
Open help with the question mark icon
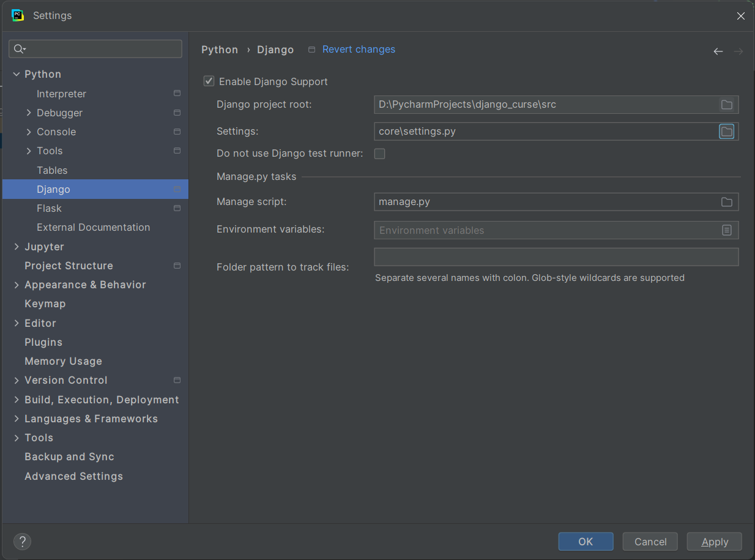[22, 541]
